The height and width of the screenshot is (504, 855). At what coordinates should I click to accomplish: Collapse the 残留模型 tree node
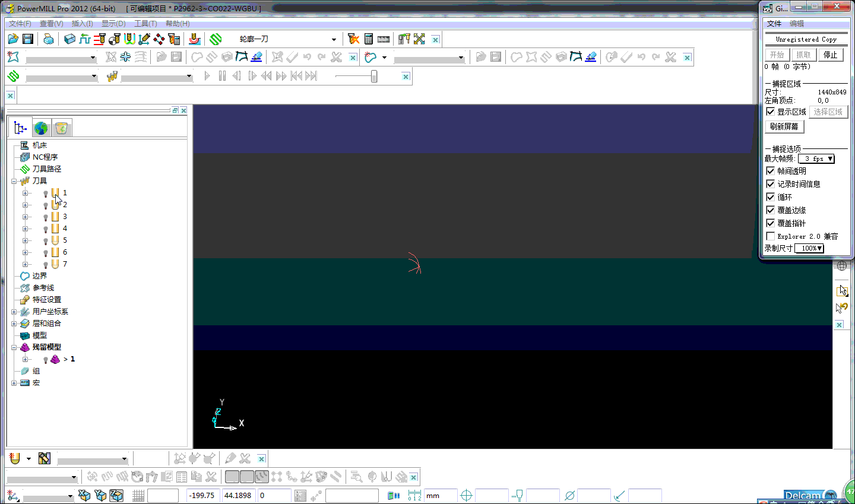tap(14, 347)
